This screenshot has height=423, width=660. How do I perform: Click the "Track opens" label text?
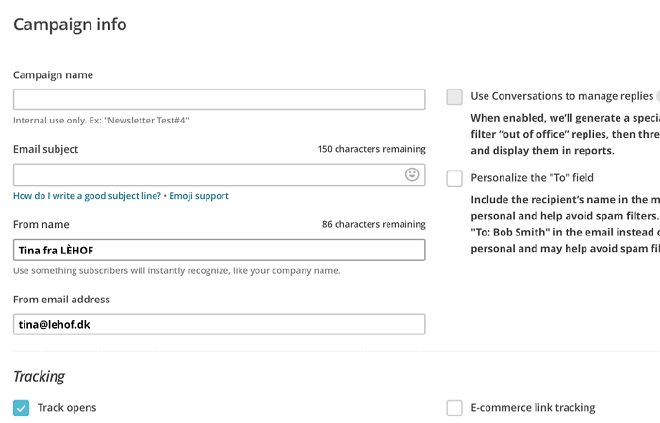point(67,408)
